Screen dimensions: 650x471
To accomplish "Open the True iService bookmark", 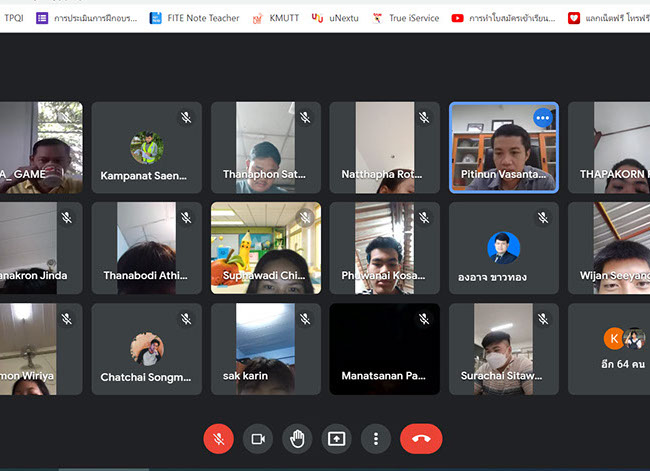I will [x=405, y=18].
